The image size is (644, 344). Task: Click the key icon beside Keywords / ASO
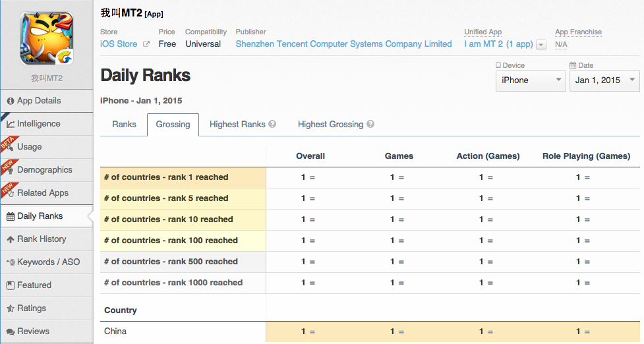[x=11, y=262]
